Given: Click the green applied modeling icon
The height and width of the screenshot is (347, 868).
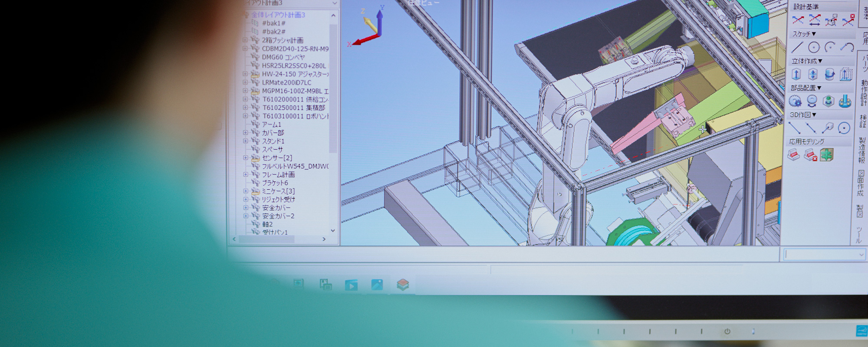Looking at the screenshot, I should pyautogui.click(x=827, y=155).
